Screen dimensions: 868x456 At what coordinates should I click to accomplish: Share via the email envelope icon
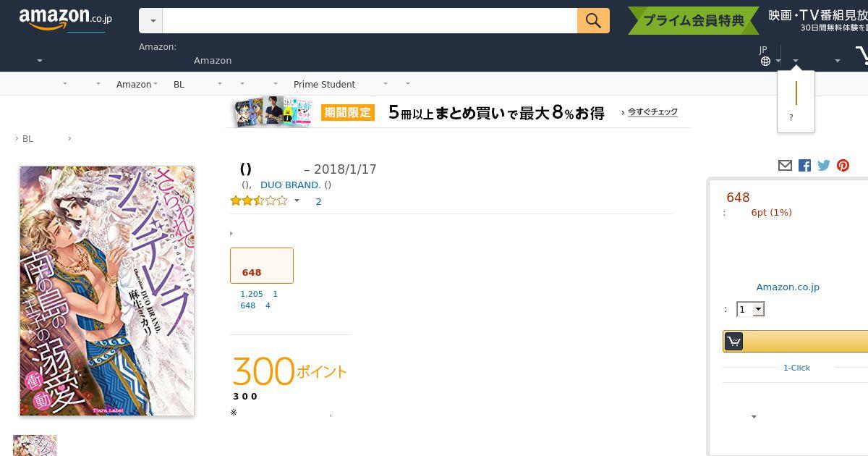click(x=785, y=166)
